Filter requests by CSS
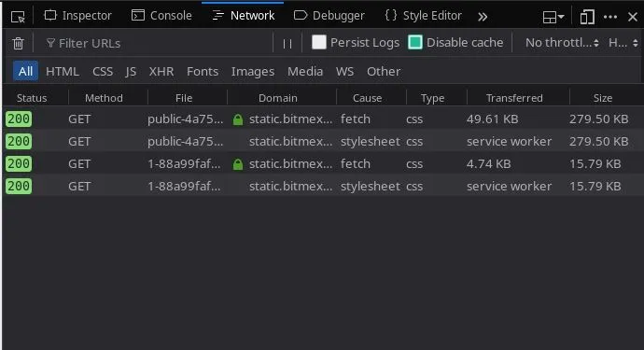Viewport: 644px width, 350px height. (103, 72)
